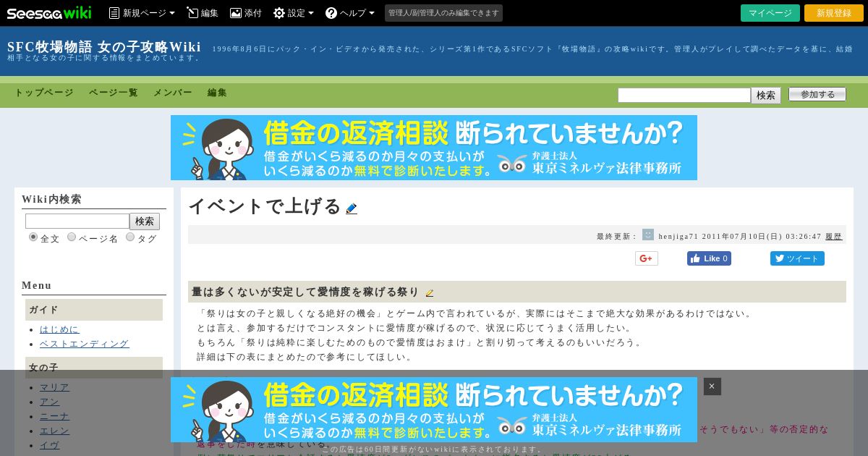Screen dimensions: 868x456
Task: Open the マリア sidebar link
Action: [55, 387]
